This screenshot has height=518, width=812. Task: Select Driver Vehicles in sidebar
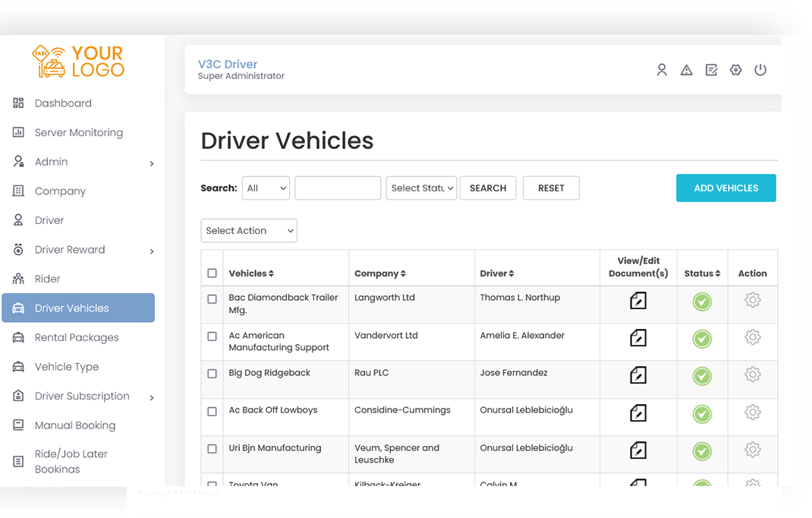[x=78, y=308]
